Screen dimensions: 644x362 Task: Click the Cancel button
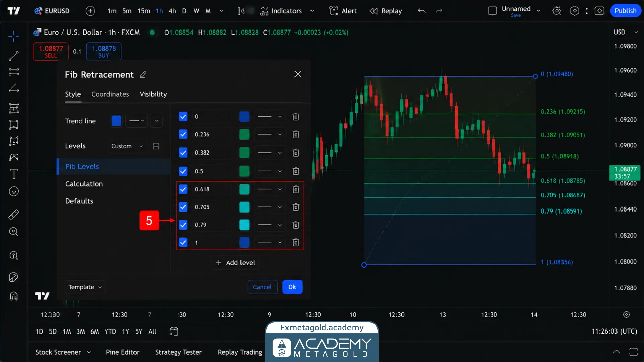[262, 287]
